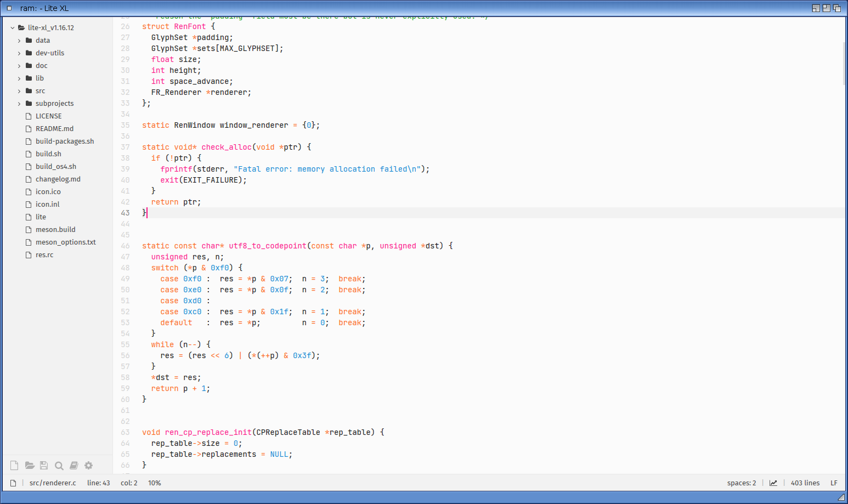Click the LF line ending indicator
This screenshot has width=848, height=504.
click(834, 483)
